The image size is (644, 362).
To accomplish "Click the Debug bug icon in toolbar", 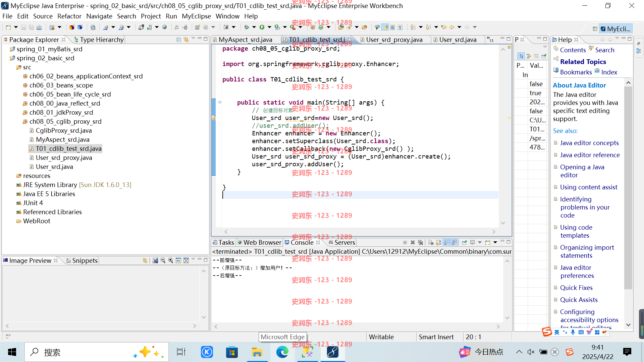I will pos(247,27).
